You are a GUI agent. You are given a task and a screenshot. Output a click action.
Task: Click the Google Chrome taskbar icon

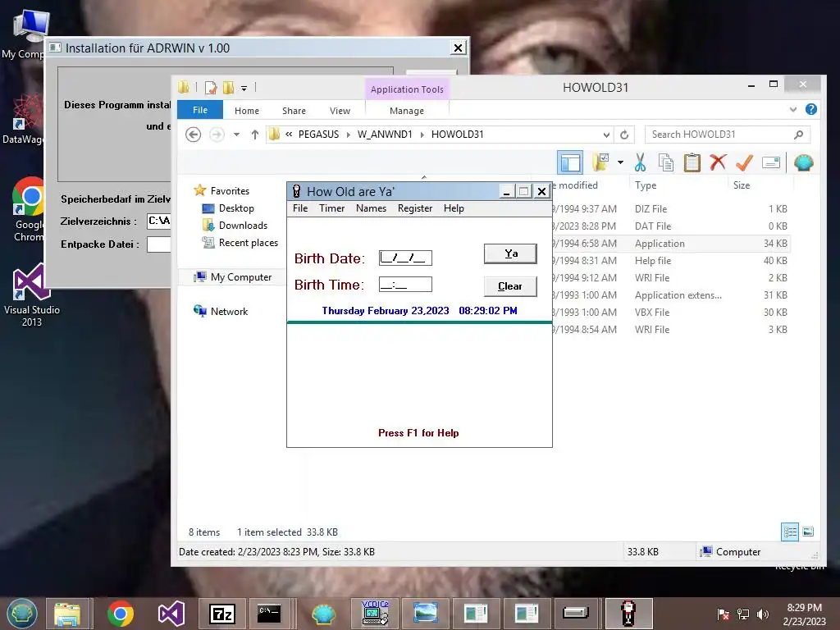(x=121, y=614)
